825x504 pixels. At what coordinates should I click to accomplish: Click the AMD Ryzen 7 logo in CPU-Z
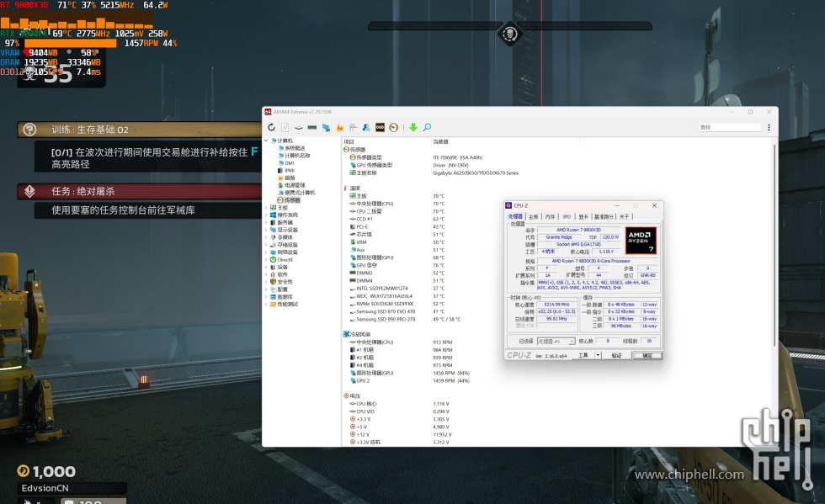coord(641,241)
